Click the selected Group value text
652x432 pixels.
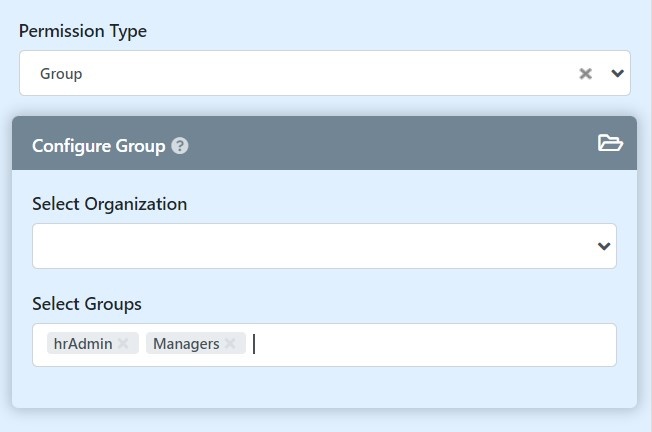pyautogui.click(x=61, y=74)
